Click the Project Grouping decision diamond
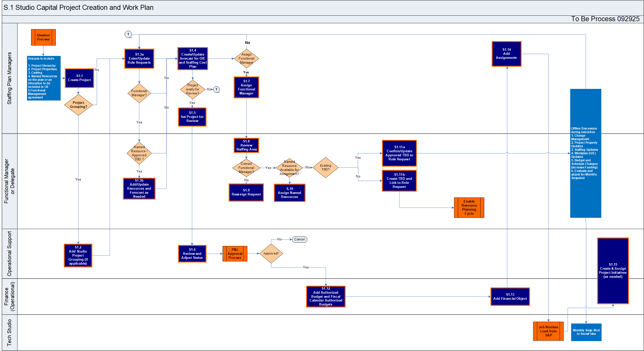Image resolution: width=644 pixels, height=351 pixels. 78,105
